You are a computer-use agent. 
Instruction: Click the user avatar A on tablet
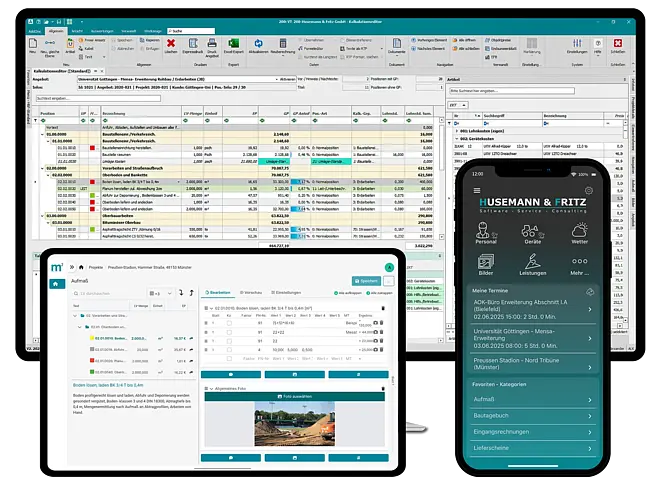[x=389, y=267]
